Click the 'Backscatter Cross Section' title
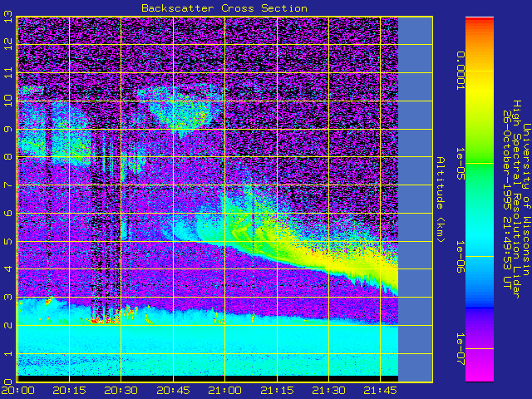This screenshot has height=399, width=532. [x=224, y=8]
